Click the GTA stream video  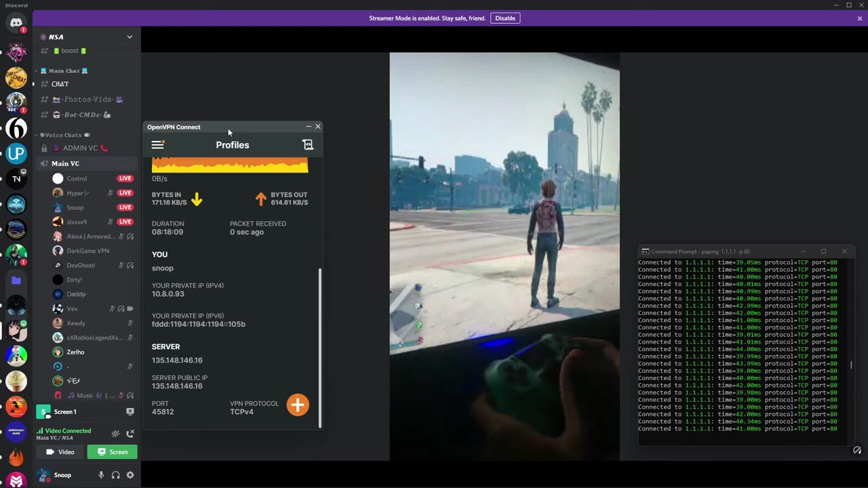[505, 257]
